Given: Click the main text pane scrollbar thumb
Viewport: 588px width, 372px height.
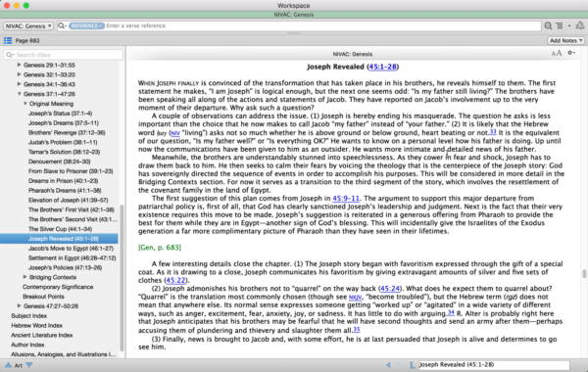Looking at the screenshot, I should coord(584,274).
